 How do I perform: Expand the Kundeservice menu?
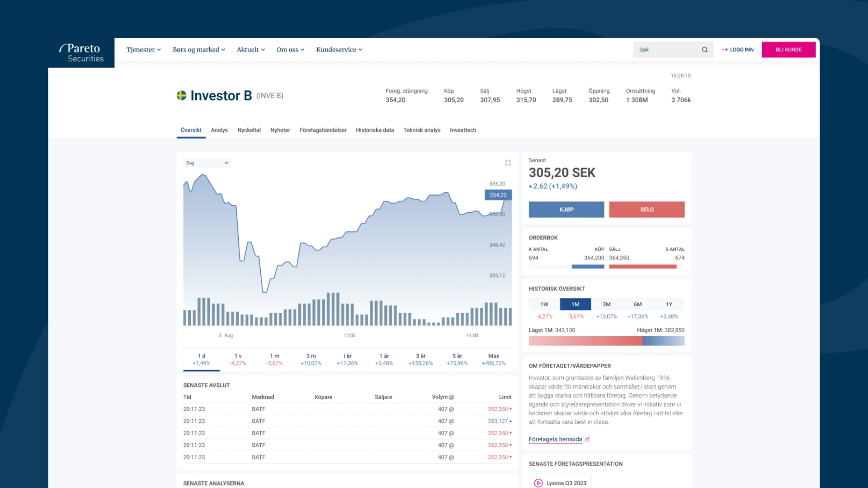tap(339, 50)
